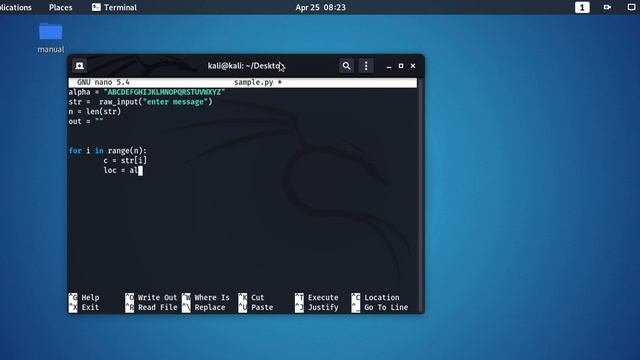Click the for i in range(n) line
Viewport: 640px width, 360px height.
(108, 151)
